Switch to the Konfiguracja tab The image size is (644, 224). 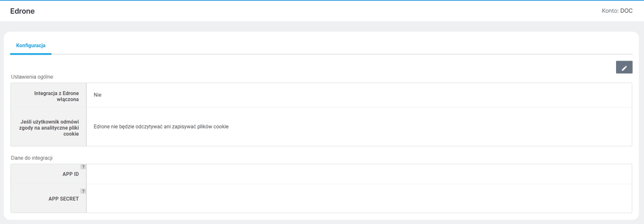31,46
